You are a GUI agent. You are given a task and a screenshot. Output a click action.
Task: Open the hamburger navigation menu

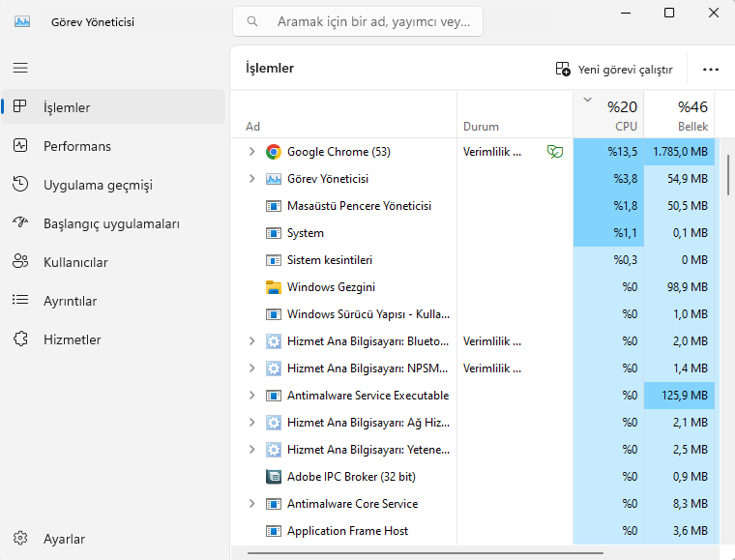[x=20, y=68]
